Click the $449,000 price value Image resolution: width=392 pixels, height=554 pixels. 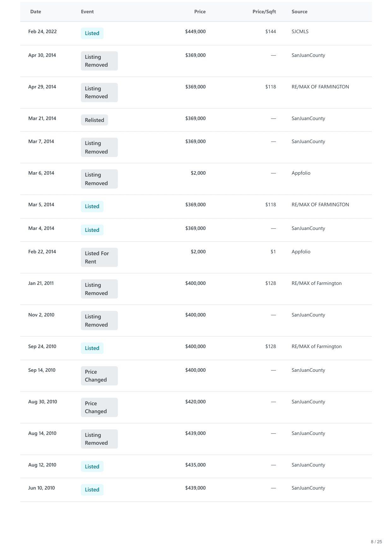point(195,32)
